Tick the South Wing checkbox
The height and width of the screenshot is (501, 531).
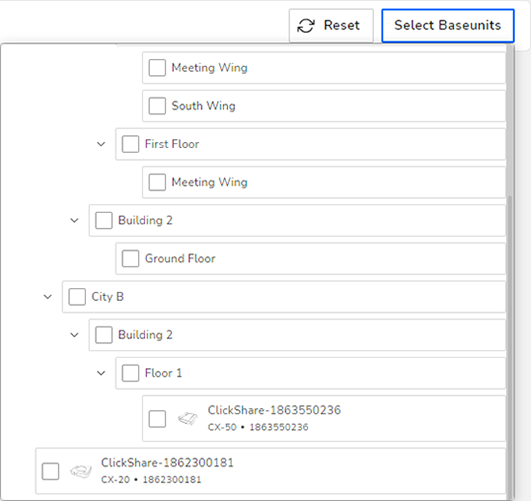pyautogui.click(x=157, y=106)
